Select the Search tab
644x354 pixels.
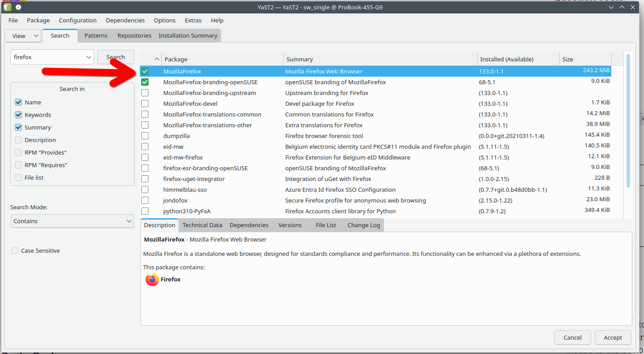60,36
